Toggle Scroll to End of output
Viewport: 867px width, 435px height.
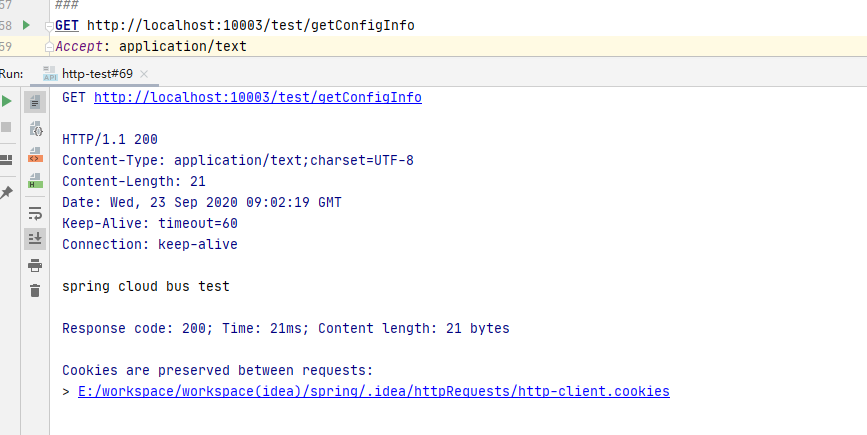pos(35,238)
